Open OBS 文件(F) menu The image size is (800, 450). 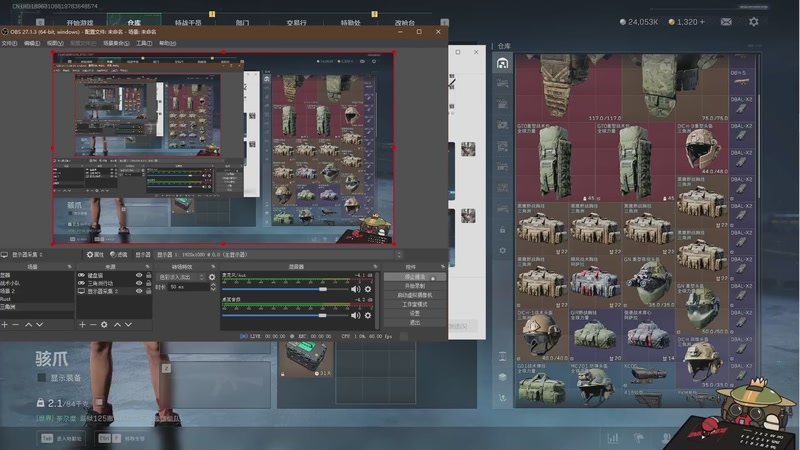(9, 43)
